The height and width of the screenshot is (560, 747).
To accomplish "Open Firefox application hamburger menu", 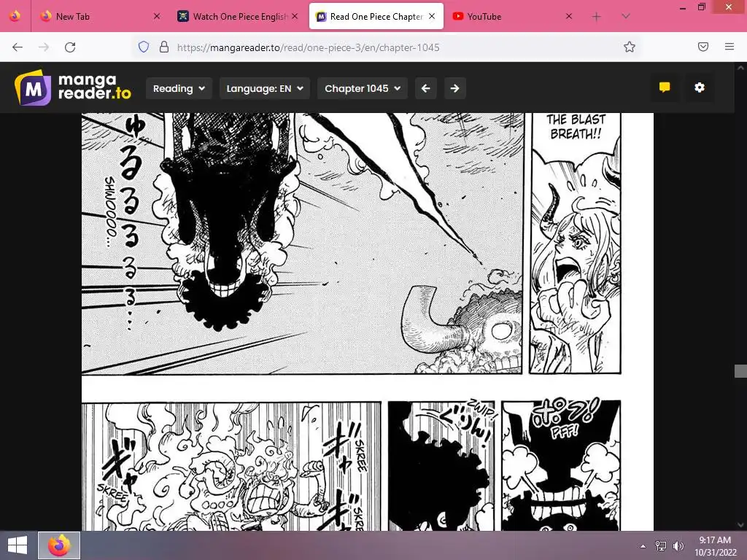I will click(729, 47).
